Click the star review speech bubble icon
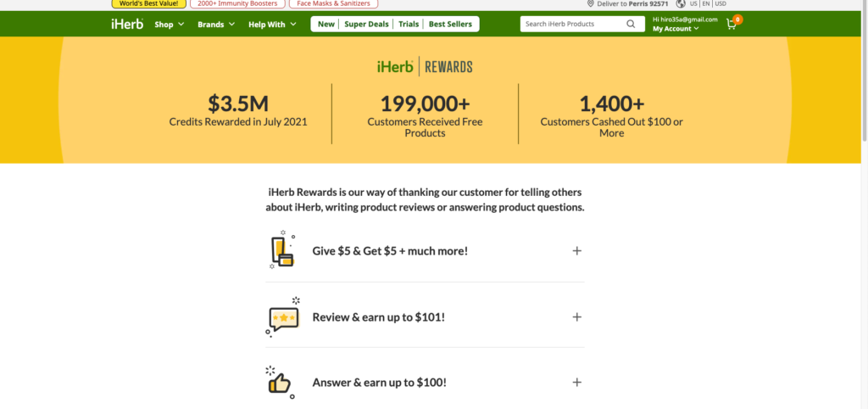The width and height of the screenshot is (868, 409). (x=283, y=317)
